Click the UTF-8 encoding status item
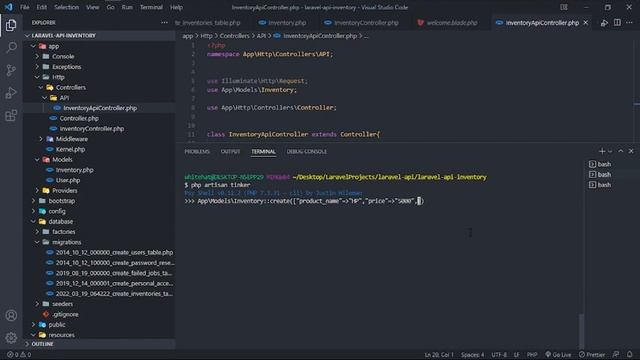 pos(499,355)
